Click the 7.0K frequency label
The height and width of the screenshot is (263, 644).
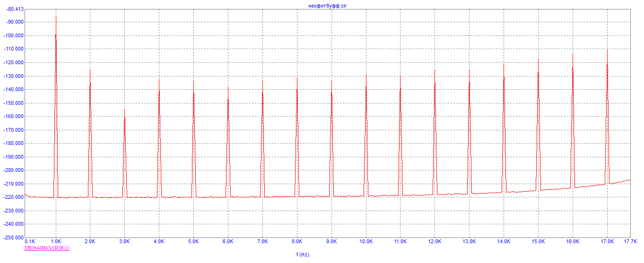(x=262, y=241)
